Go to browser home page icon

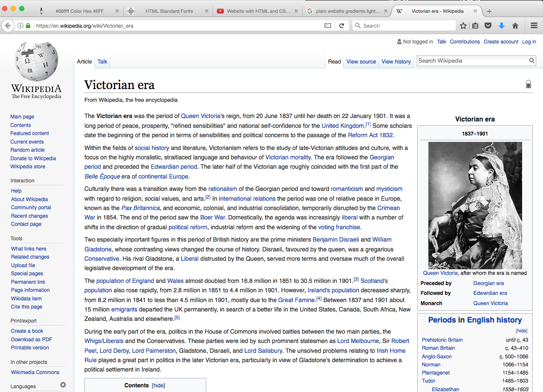coord(515,26)
